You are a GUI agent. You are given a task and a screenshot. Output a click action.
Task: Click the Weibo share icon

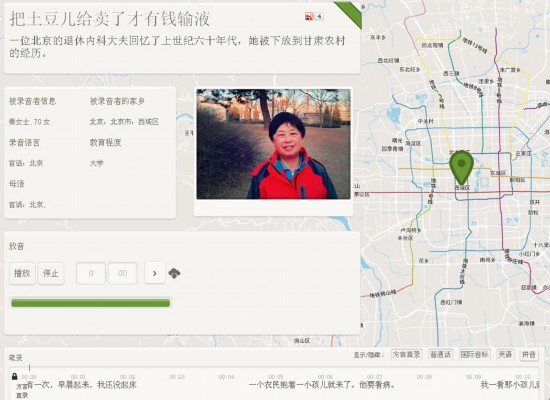click(x=309, y=16)
